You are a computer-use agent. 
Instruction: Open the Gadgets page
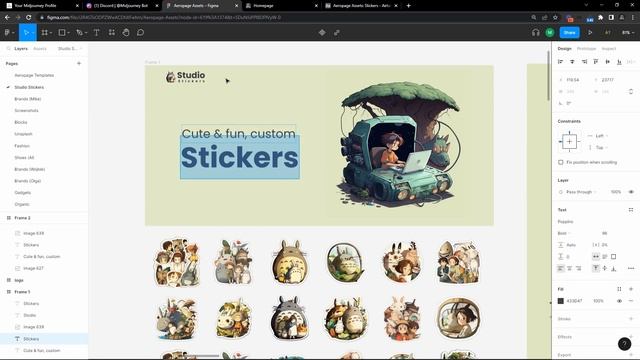[x=22, y=193]
